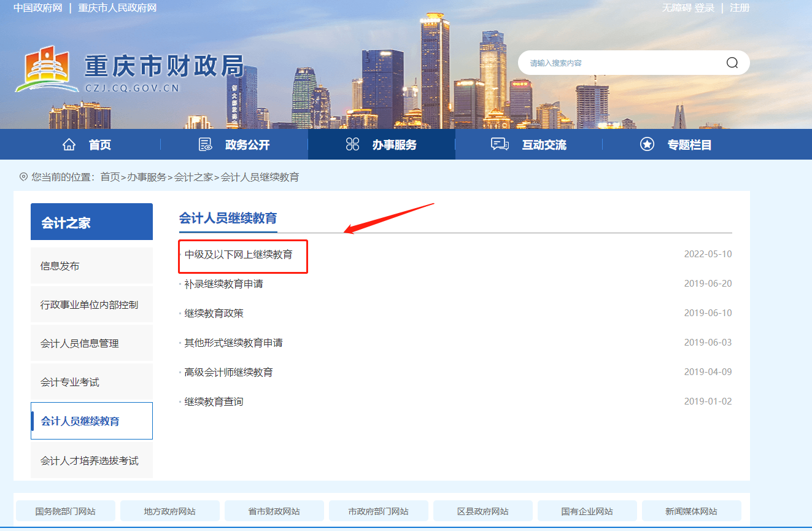Click 注册 in the top bar
Viewport: 812px width, 531px height.
(740, 8)
